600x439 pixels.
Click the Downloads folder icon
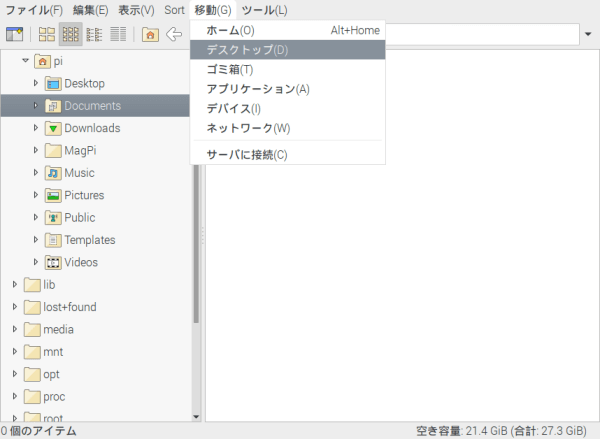coord(53,128)
